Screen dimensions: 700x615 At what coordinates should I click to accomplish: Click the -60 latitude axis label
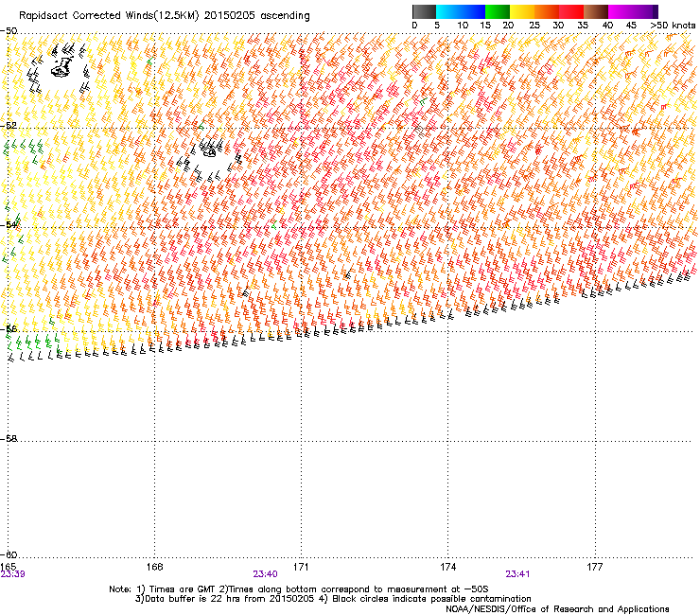[9, 554]
